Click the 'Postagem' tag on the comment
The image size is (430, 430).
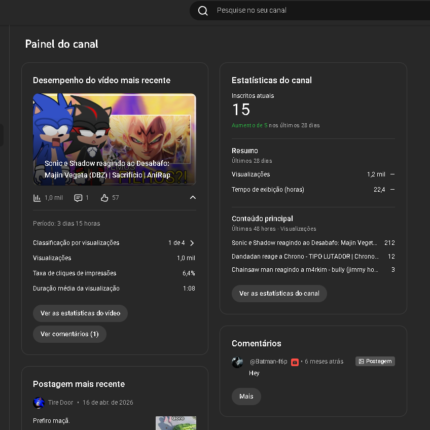[375, 361]
